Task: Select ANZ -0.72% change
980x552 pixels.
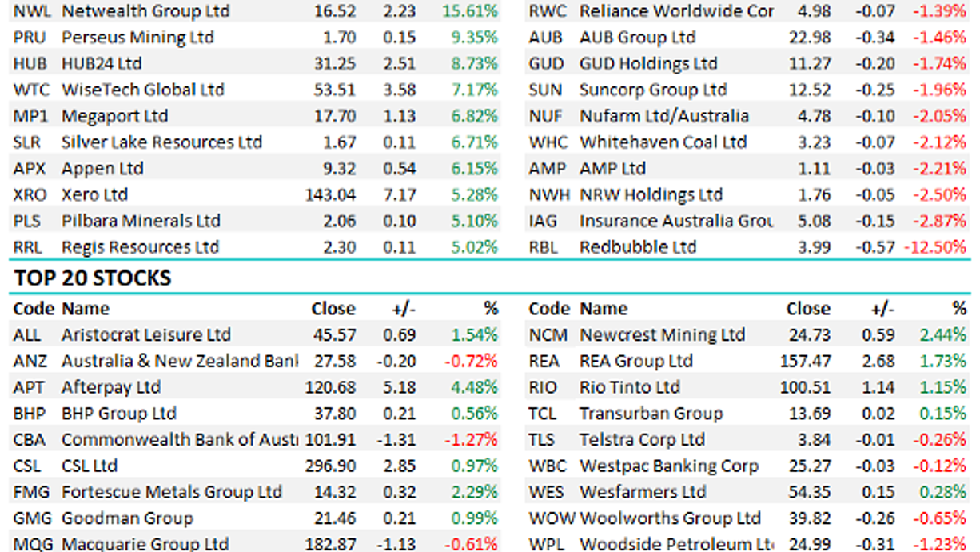Action: (472, 361)
